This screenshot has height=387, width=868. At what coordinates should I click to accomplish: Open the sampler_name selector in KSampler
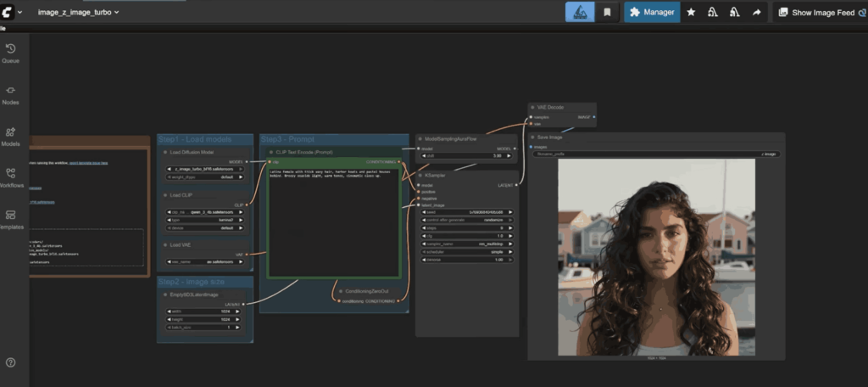tap(467, 244)
